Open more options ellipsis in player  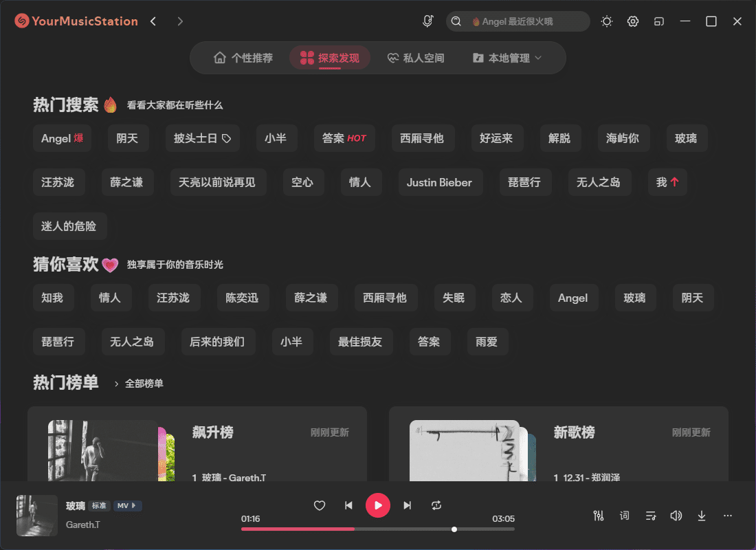click(728, 516)
